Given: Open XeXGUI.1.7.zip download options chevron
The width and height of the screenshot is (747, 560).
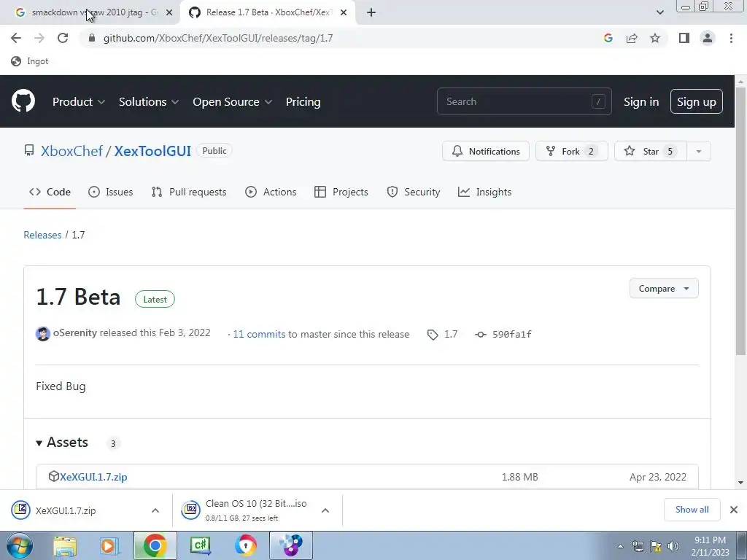Looking at the screenshot, I should tap(155, 510).
